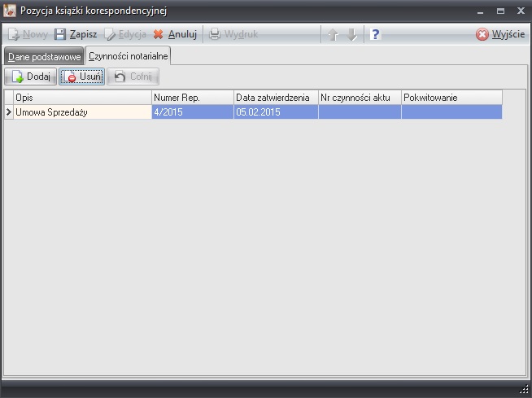Click the Edycja pencil icon
The height and width of the screenshot is (398, 532).
pos(111,35)
